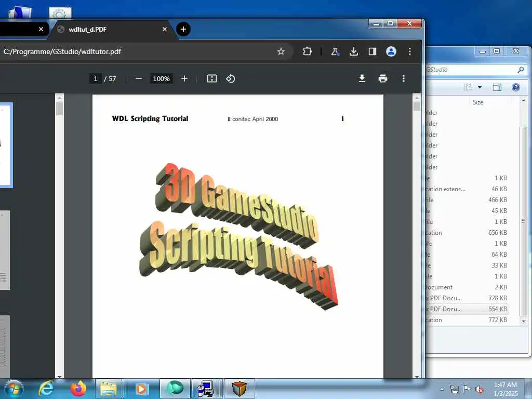Select the 728 KB PDF Document row
This screenshot has height=399, width=532.
pos(467,298)
